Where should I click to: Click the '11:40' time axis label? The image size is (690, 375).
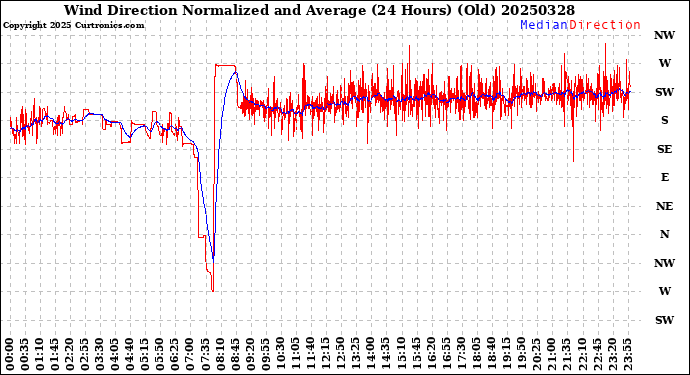pyautogui.click(x=310, y=354)
